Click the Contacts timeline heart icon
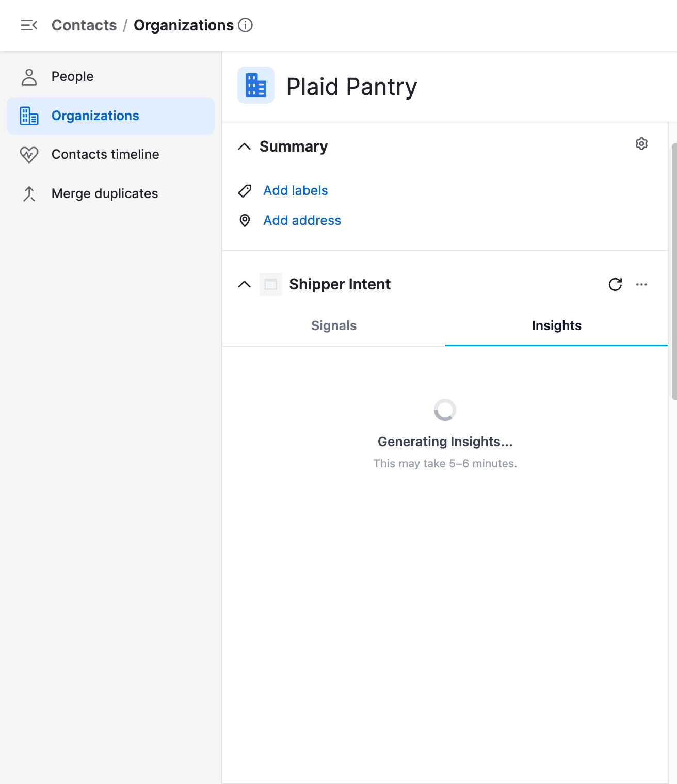677x784 pixels. pyautogui.click(x=29, y=155)
